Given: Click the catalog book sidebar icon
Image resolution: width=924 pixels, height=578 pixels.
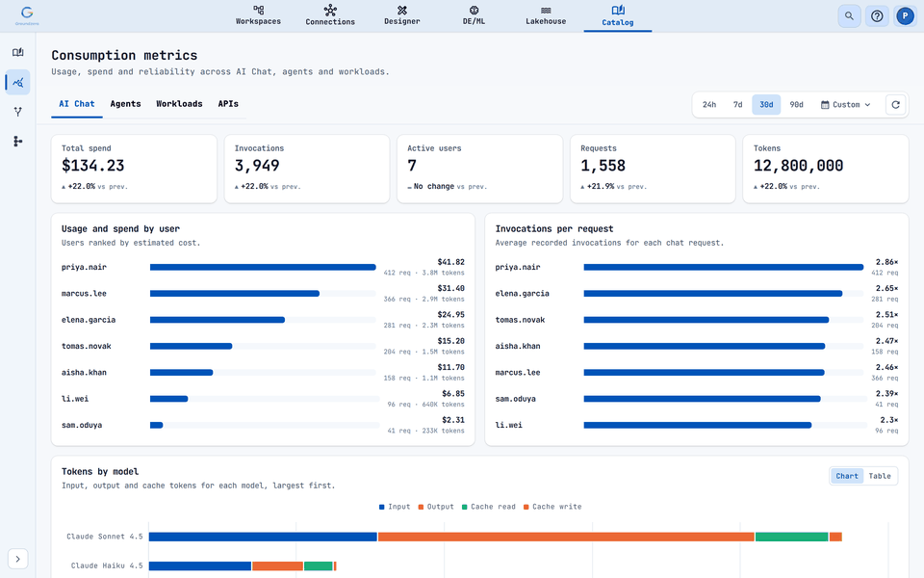Looking at the screenshot, I should coord(17,52).
